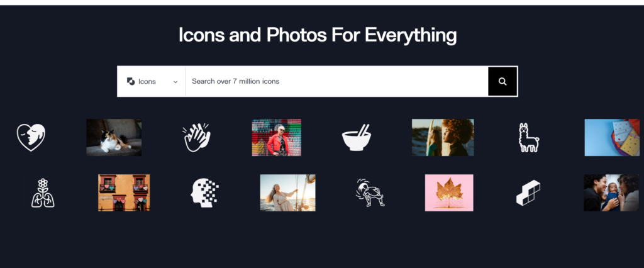The height and width of the screenshot is (268, 644).
Task: Select the colorful gift boxes photo
Action: tap(612, 137)
